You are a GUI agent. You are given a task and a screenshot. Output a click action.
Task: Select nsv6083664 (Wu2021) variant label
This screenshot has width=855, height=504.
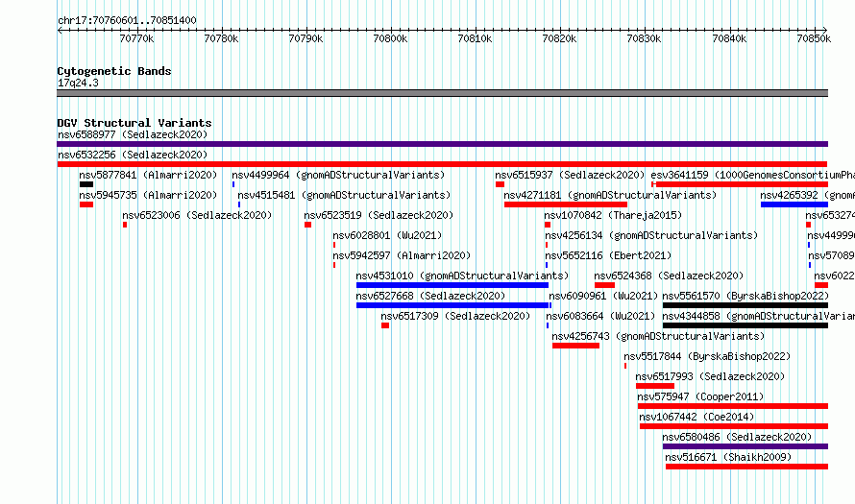[x=600, y=316]
